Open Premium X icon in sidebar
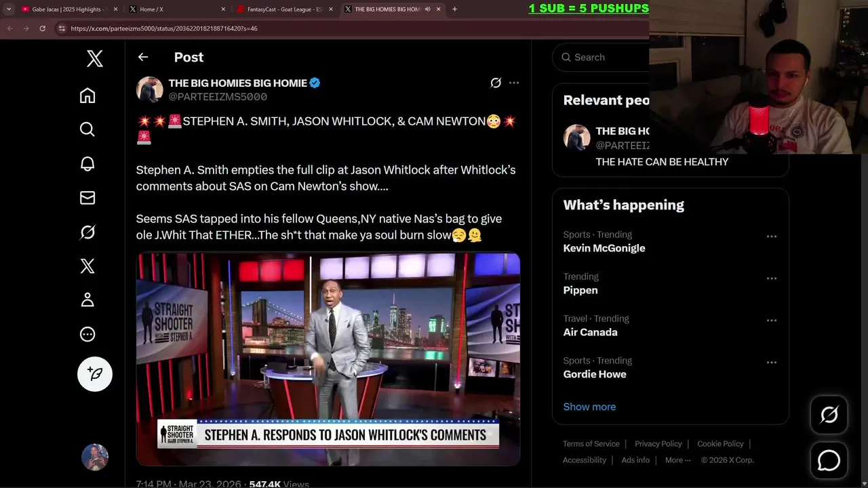The height and width of the screenshot is (488, 868). tap(87, 266)
